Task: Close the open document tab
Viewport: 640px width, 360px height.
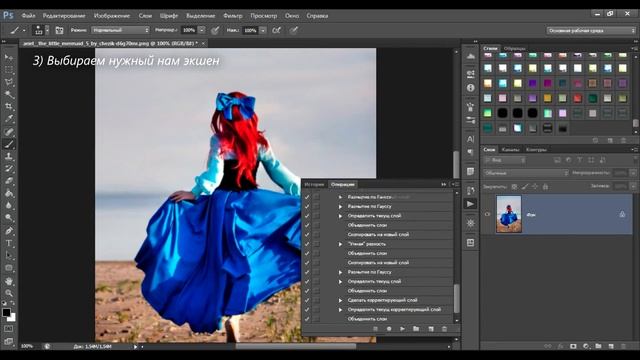Action: (203, 43)
